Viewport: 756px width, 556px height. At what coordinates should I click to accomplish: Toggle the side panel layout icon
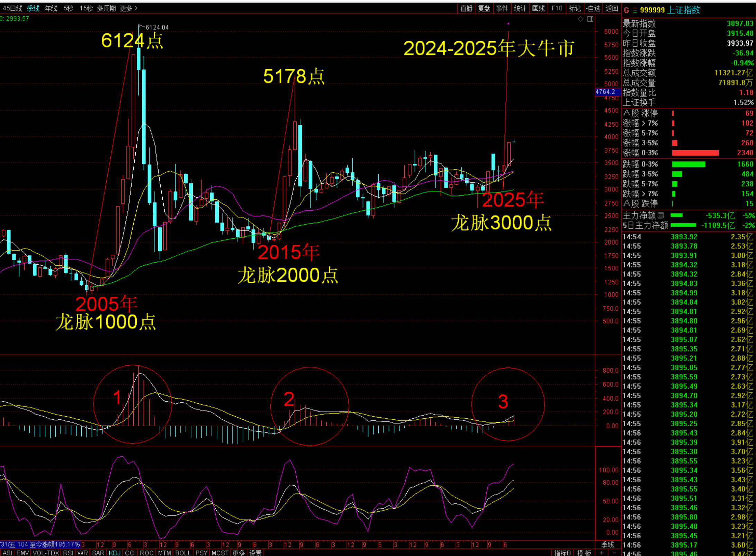click(x=590, y=19)
